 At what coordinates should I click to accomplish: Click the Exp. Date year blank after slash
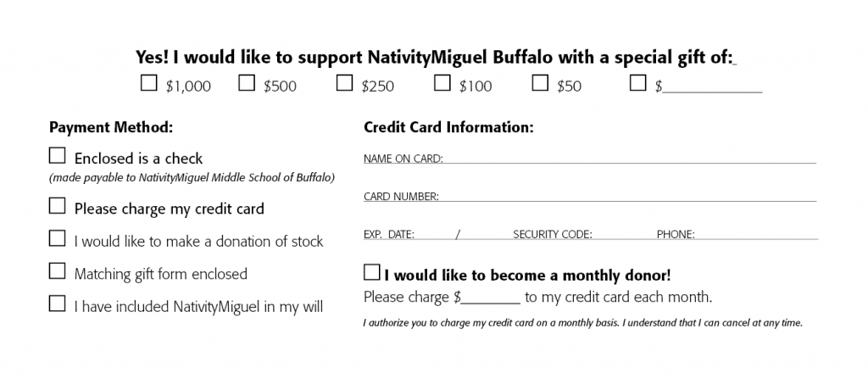point(485,234)
